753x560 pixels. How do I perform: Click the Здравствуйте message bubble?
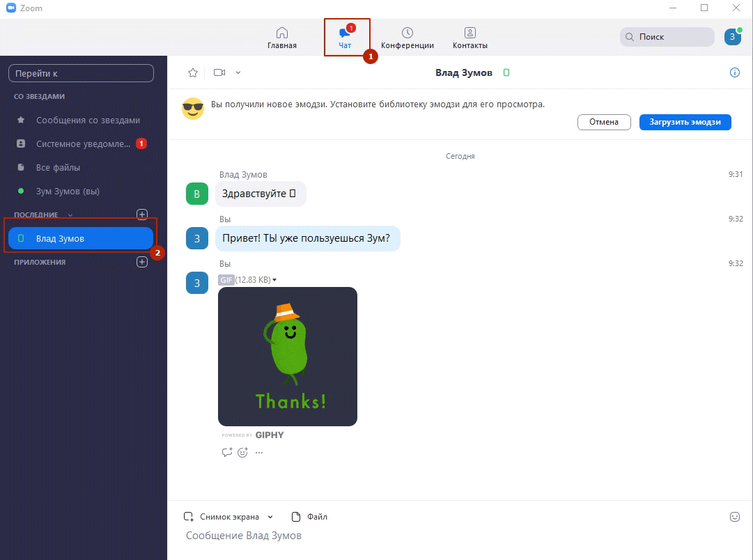pyautogui.click(x=261, y=194)
